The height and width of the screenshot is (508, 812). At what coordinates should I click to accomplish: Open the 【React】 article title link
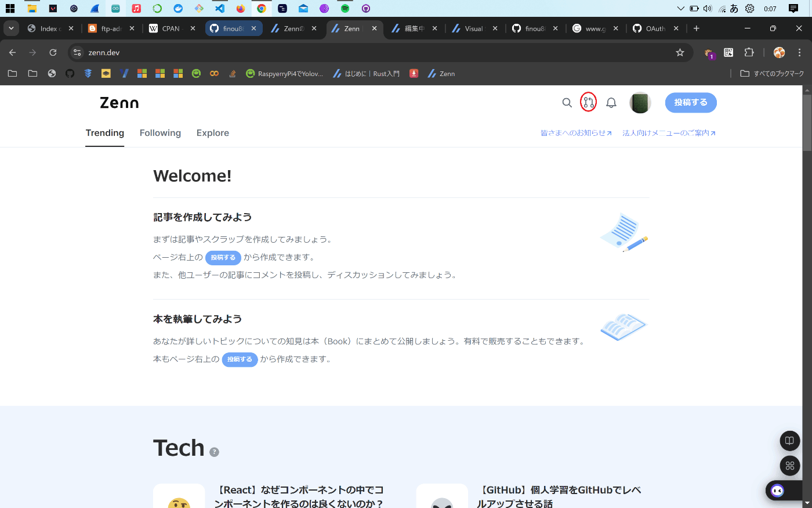tap(299, 496)
